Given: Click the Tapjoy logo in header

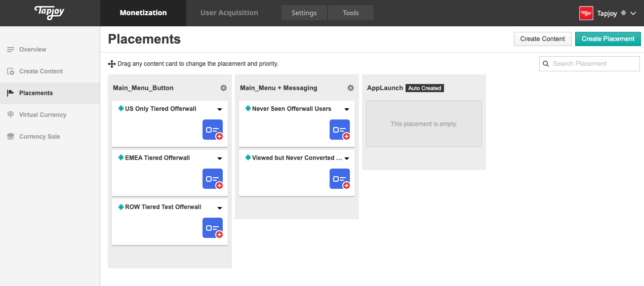Looking at the screenshot, I should click(50, 13).
